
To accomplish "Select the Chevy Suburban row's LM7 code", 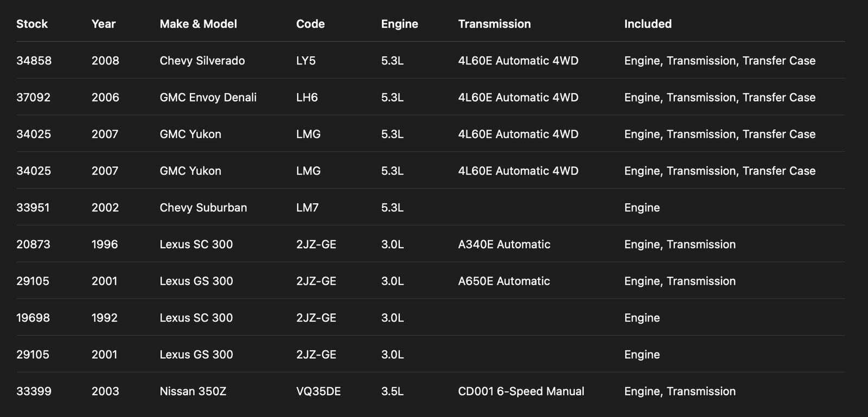I will (x=307, y=208).
